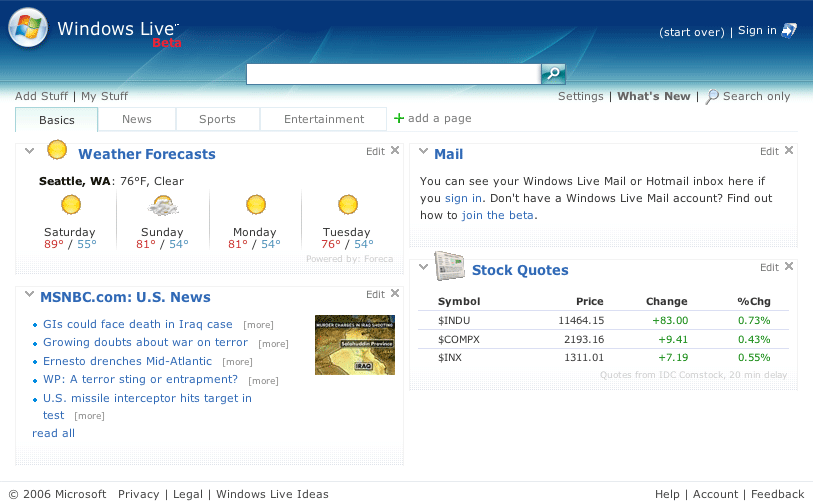Switch to the News tab
Viewport: 813px width, 504px height.
[x=137, y=119]
